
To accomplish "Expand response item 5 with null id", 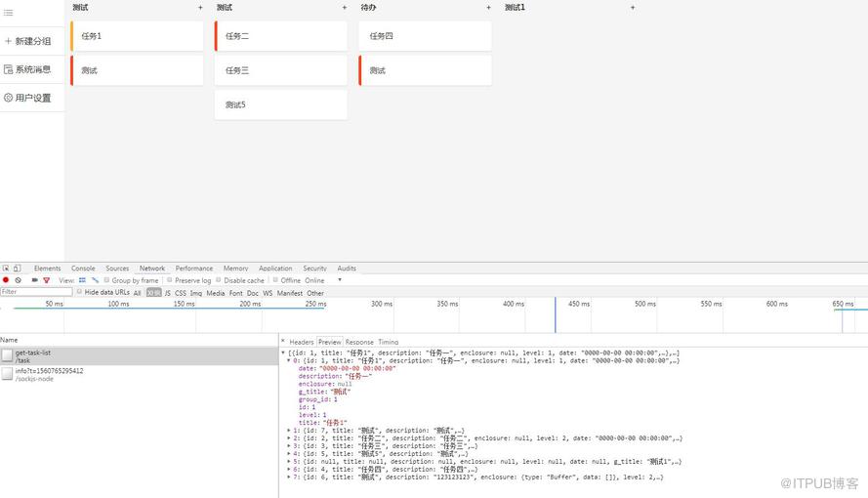I will [289, 462].
